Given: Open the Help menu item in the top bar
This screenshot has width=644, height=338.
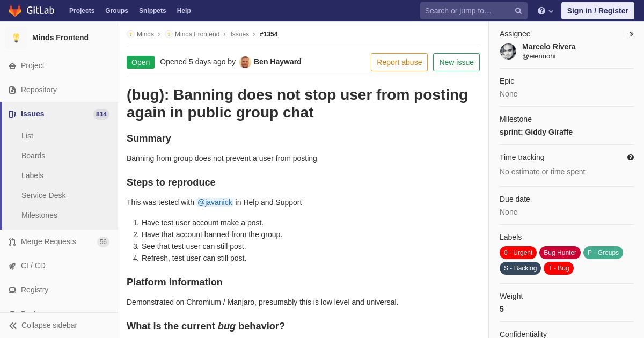Looking at the screenshot, I should [184, 11].
